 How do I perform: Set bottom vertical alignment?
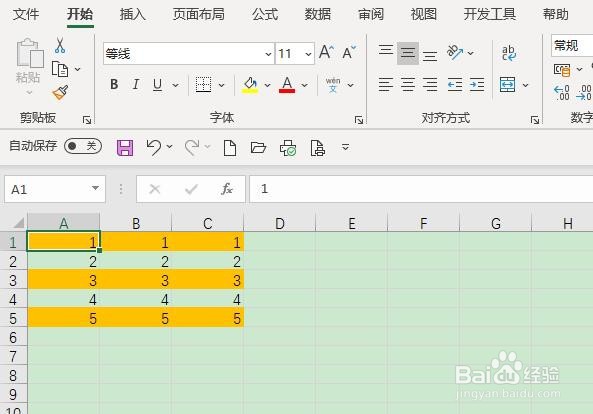pyautogui.click(x=430, y=56)
